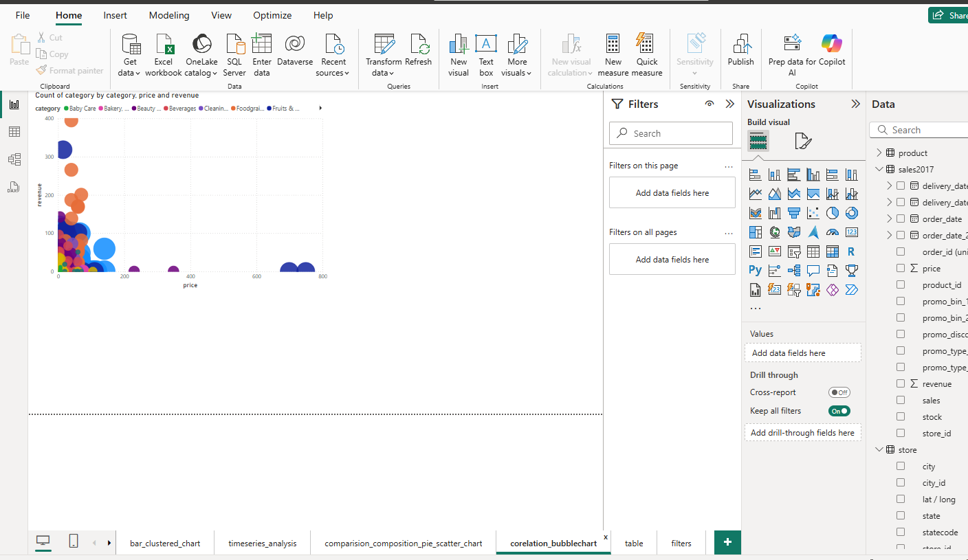Add a new report page
968x560 pixels.
727,542
